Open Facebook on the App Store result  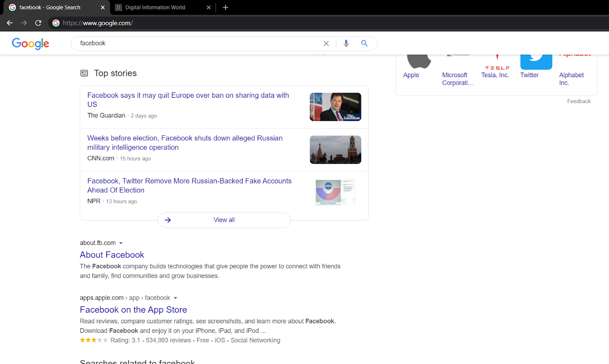[x=133, y=310]
